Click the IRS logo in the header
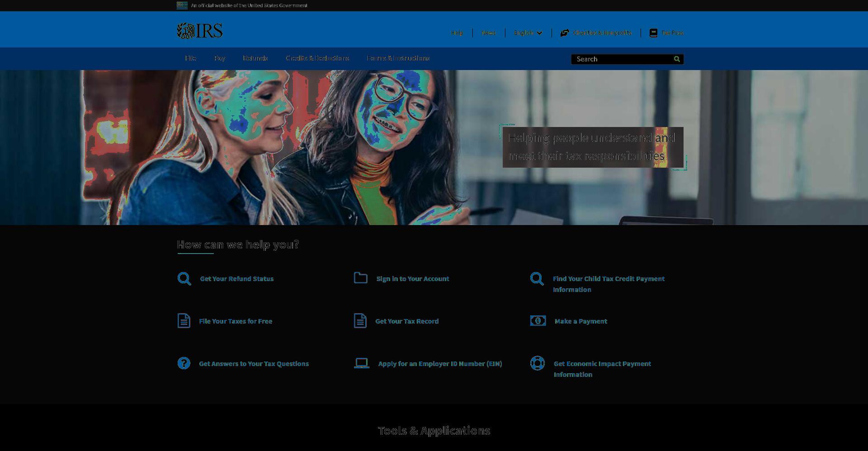This screenshot has width=868, height=451. click(x=199, y=31)
